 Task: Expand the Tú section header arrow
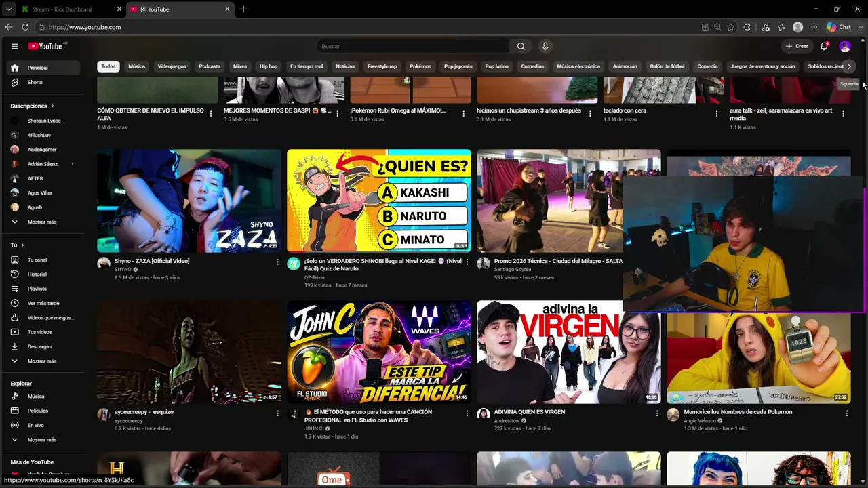22,245
